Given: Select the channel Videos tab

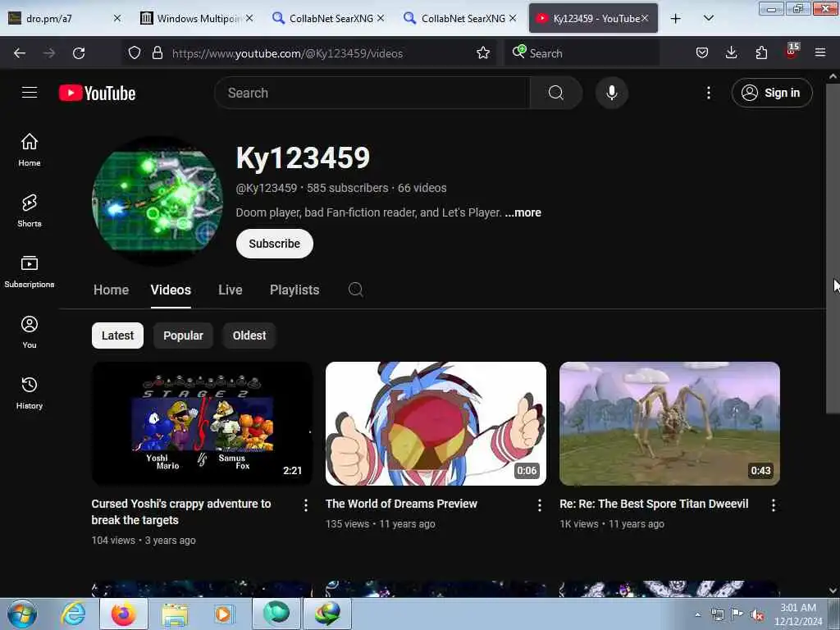Looking at the screenshot, I should coord(171,290).
